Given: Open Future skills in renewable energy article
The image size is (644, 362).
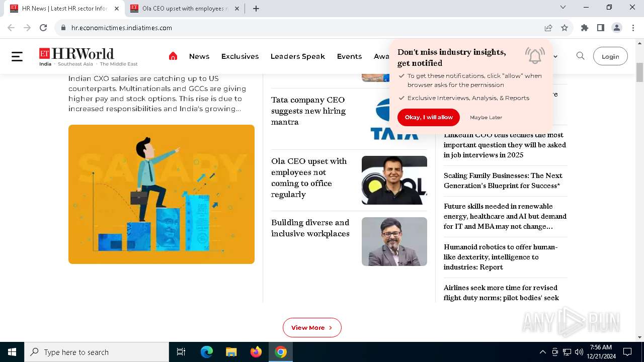Looking at the screenshot, I should [505, 216].
